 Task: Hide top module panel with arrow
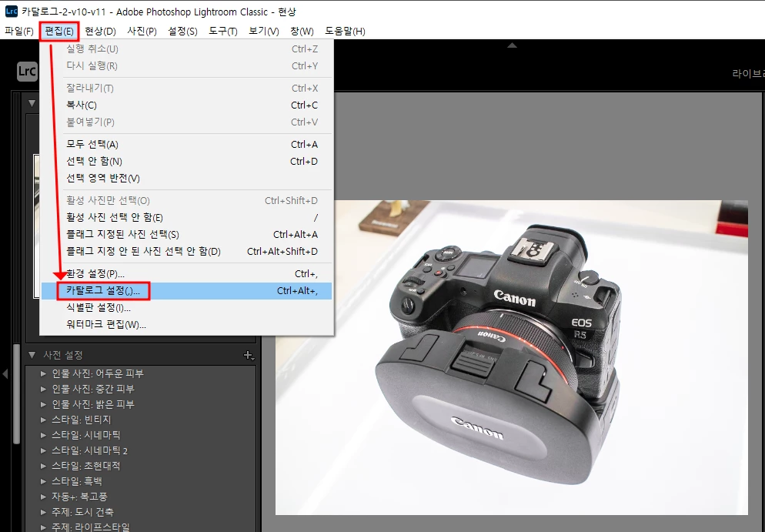pyautogui.click(x=512, y=45)
